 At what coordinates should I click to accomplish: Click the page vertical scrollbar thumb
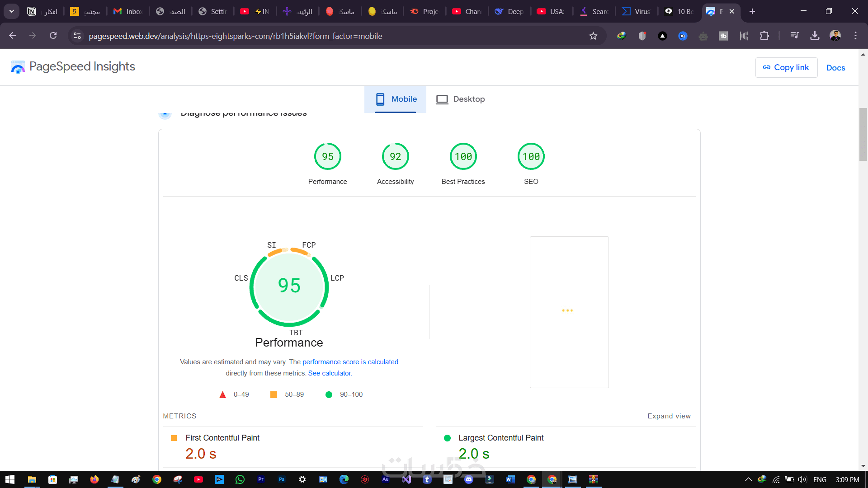pos(863,134)
